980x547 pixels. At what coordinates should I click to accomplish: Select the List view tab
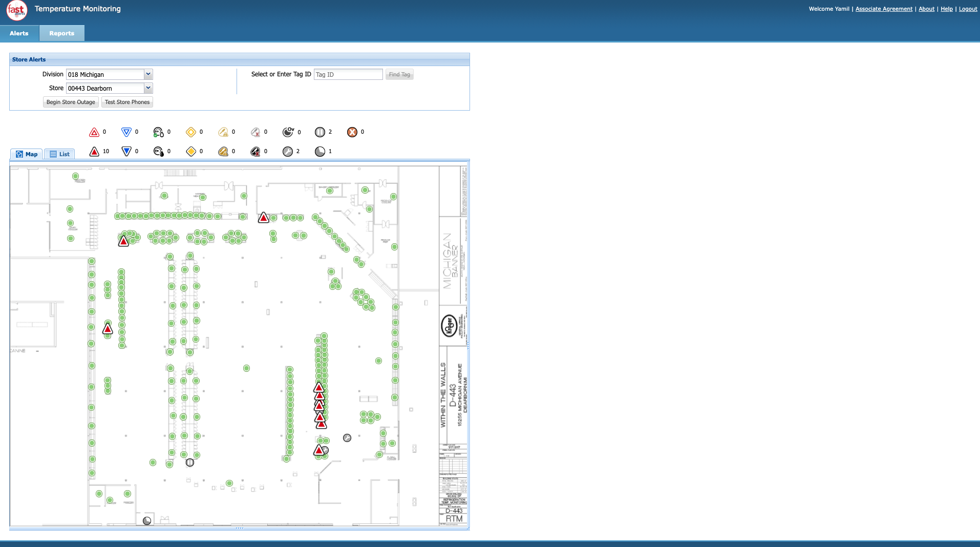(59, 154)
